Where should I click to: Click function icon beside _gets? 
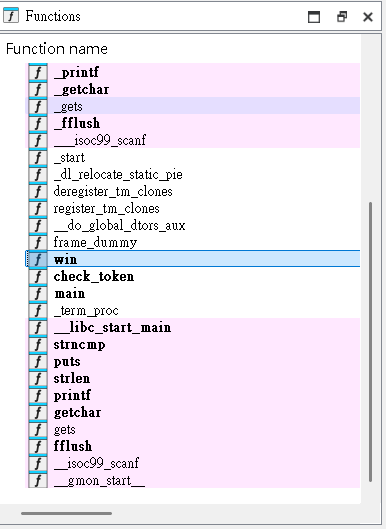(38, 106)
